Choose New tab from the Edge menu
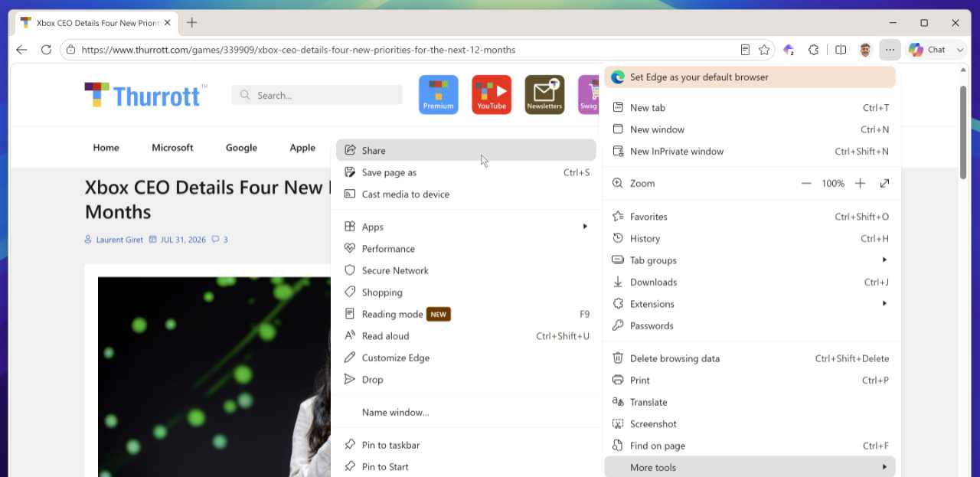Image resolution: width=980 pixels, height=477 pixels. (x=750, y=108)
